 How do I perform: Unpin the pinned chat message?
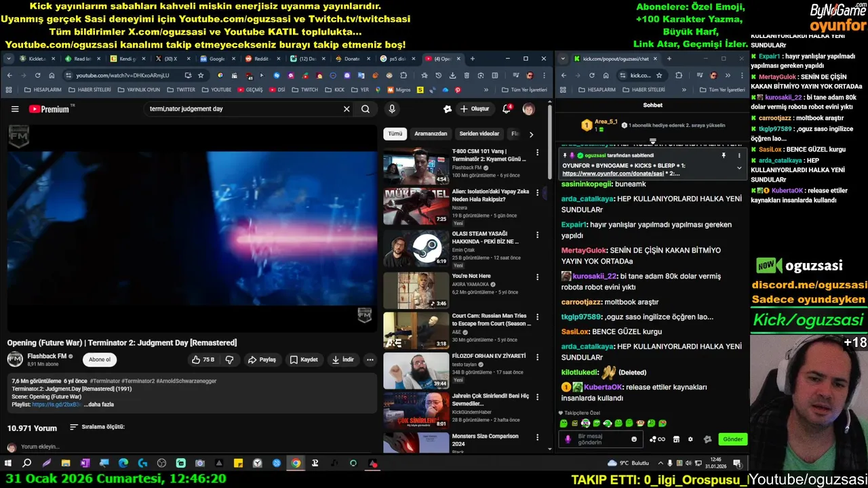click(724, 155)
